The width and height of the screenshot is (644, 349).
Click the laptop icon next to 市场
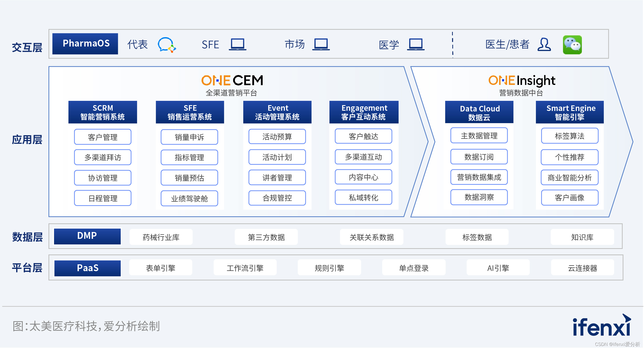coord(321,44)
